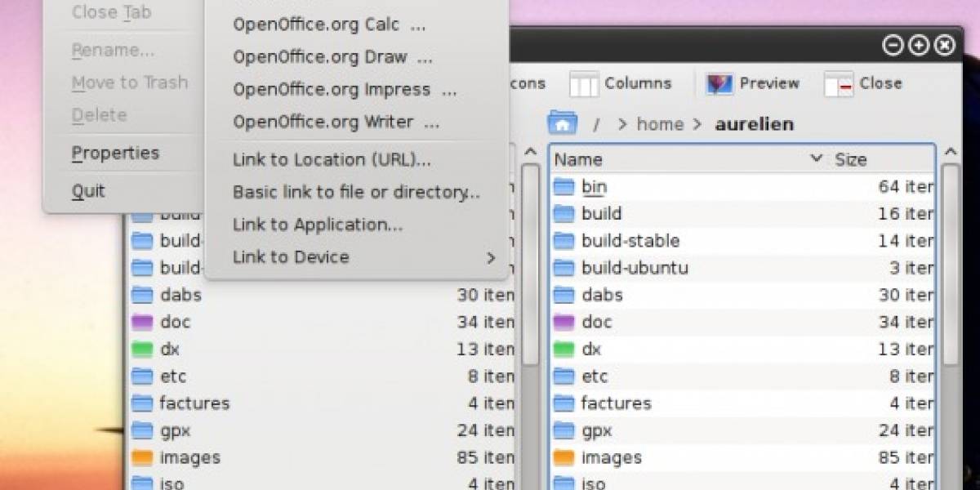Click right pane scrollbar up arrow
The image size is (980, 490).
951,153
